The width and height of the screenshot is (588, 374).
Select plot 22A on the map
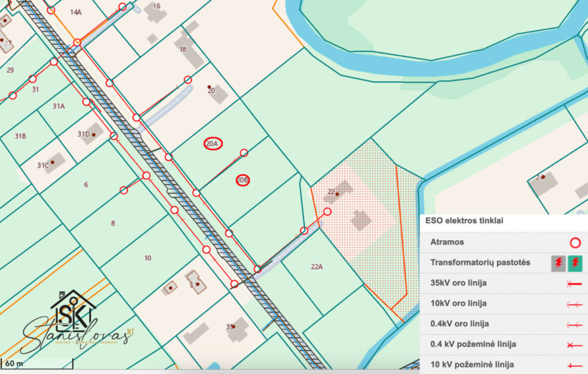pyautogui.click(x=317, y=267)
